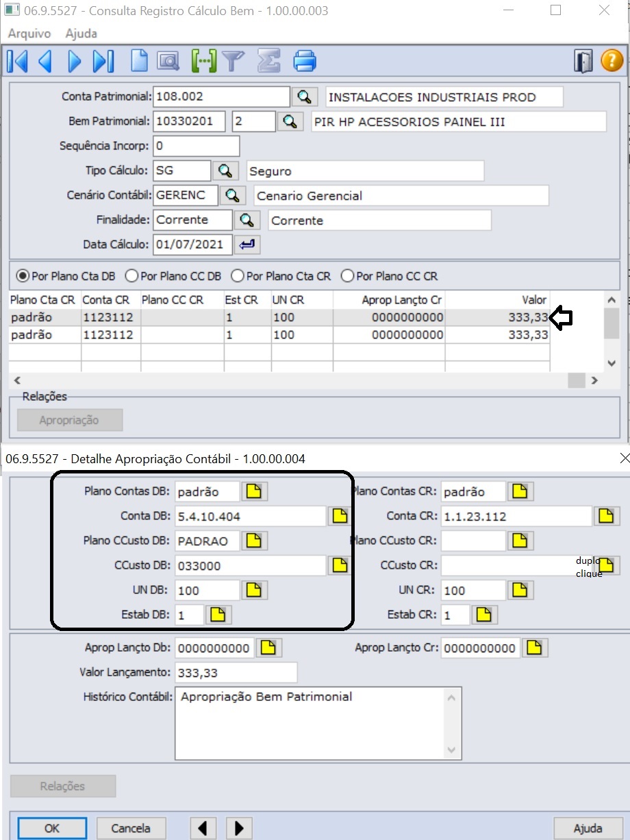Click the Ajuda button in detail dialog
This screenshot has height=840, width=630.
(588, 828)
